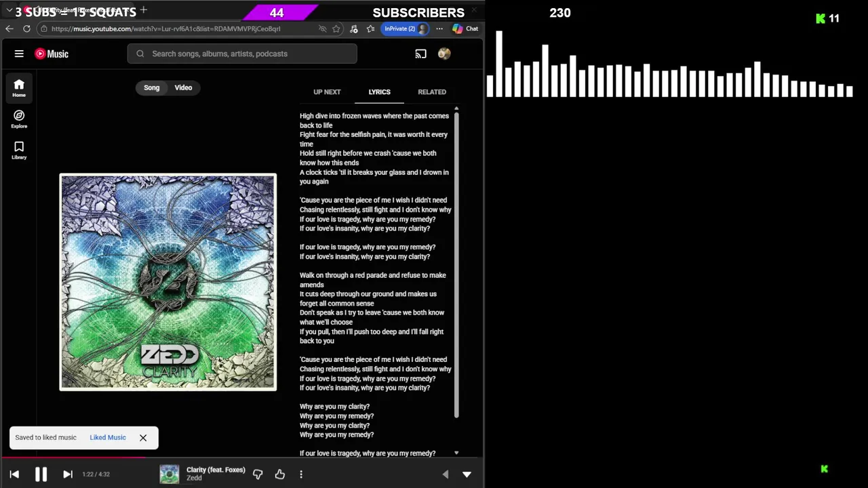868x488 pixels.
Task: Click lyric "Walk on through a red parade"
Action: pos(344,275)
